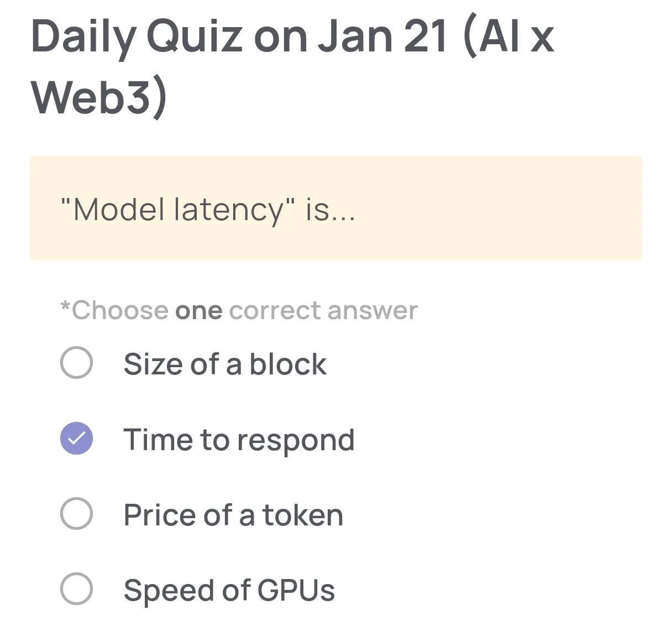Viewport: 672px width, 631px height.
Task: Click the empty circle beside "Speed of GPUs"
Action: tap(76, 589)
